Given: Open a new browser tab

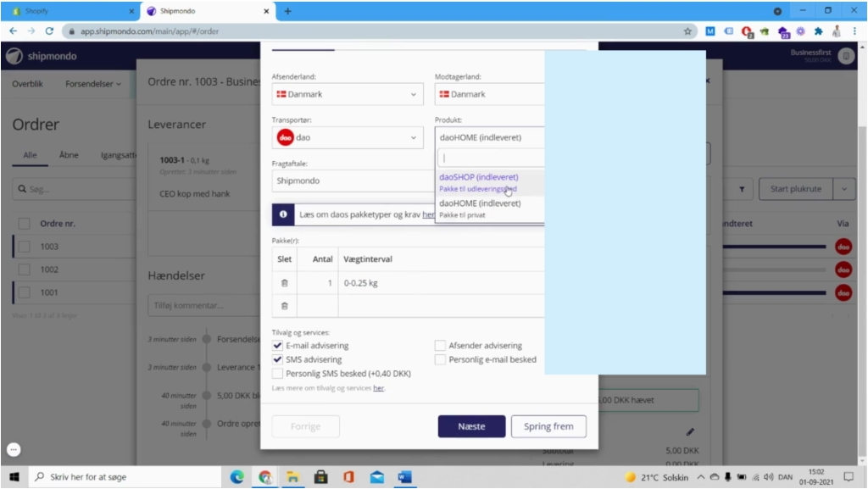Looking at the screenshot, I should (288, 11).
